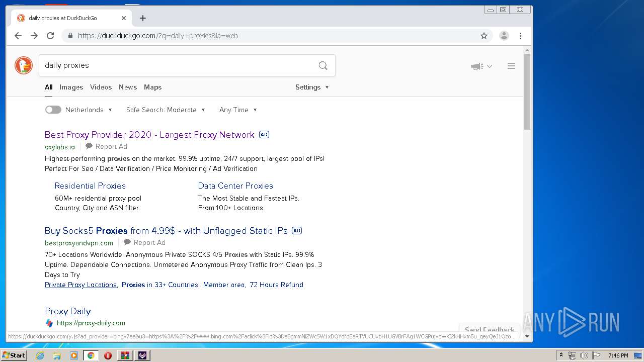The width and height of the screenshot is (644, 362).
Task: Click the oxylabs Report Ad bubble icon
Action: click(x=89, y=146)
